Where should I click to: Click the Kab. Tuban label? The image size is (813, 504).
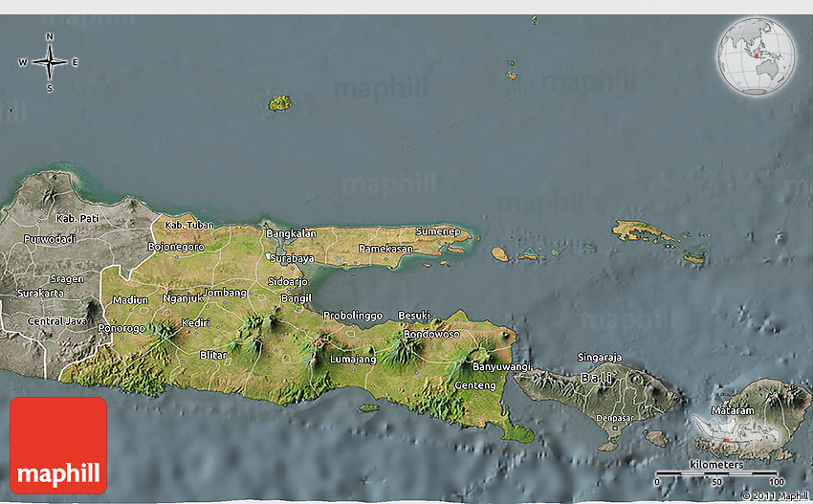click(x=189, y=225)
